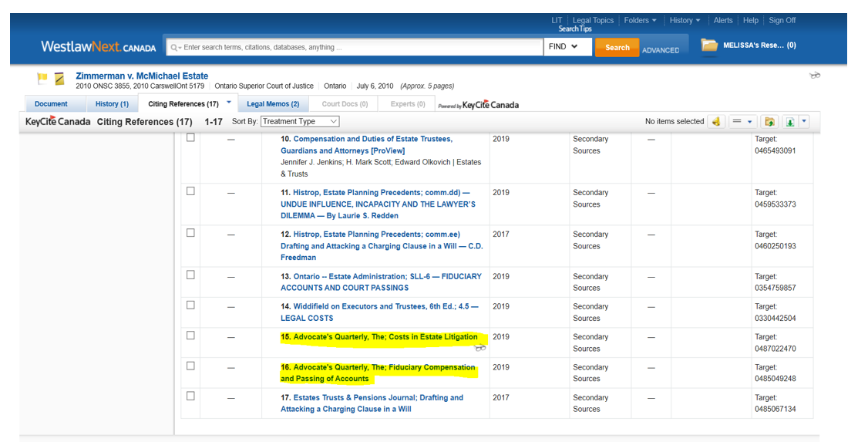868x442 pixels.
Task: Check the box for item 10
Action: click(190, 137)
